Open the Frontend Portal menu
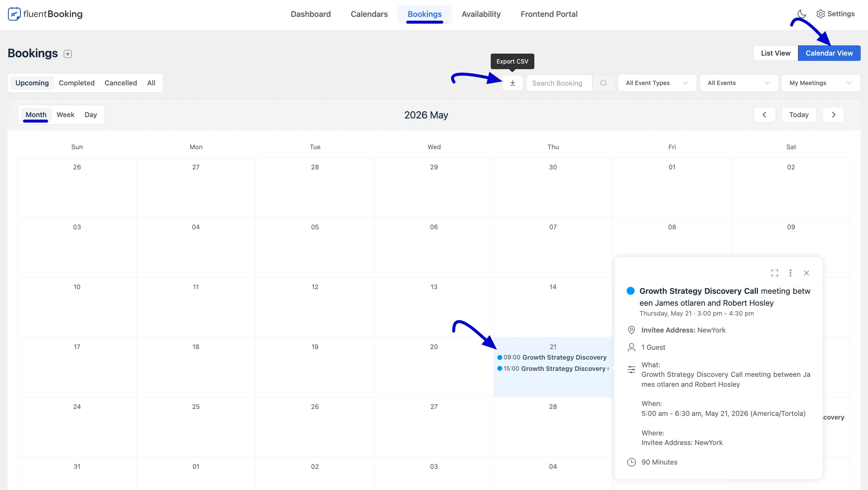Viewport: 868px width, 490px height. 549,14
